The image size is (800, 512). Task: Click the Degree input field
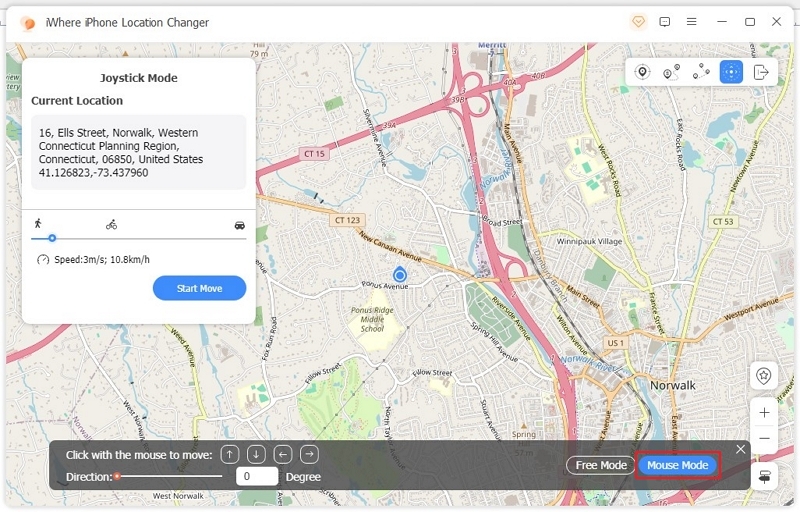click(257, 476)
